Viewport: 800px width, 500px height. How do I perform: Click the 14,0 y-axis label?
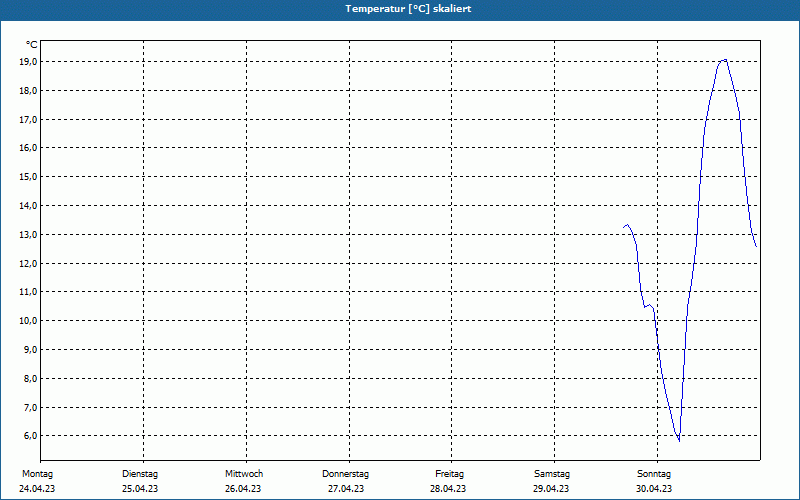click(28, 206)
